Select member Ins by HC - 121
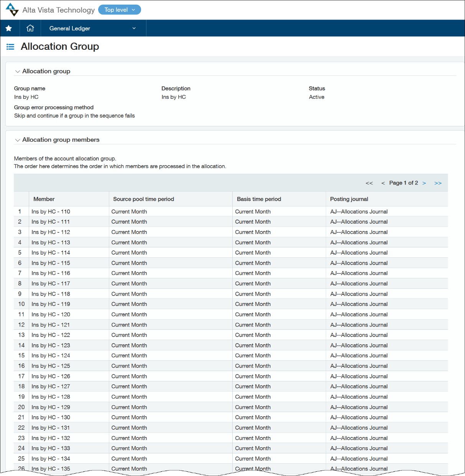 click(51, 325)
